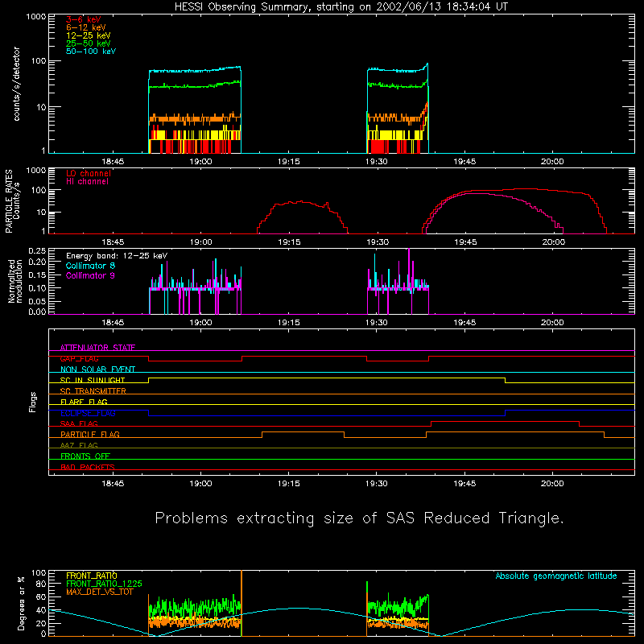
Task: Click the yellow FRONT_RATIO legend entry
Action: (92, 576)
